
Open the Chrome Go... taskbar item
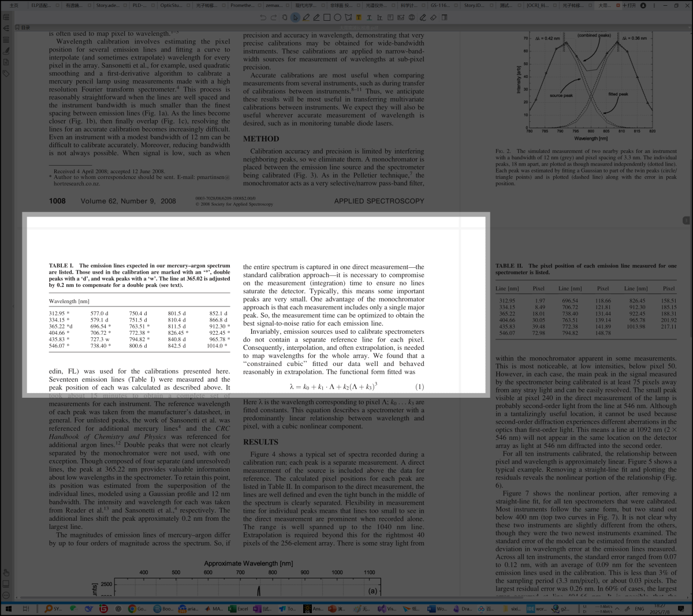(137, 608)
